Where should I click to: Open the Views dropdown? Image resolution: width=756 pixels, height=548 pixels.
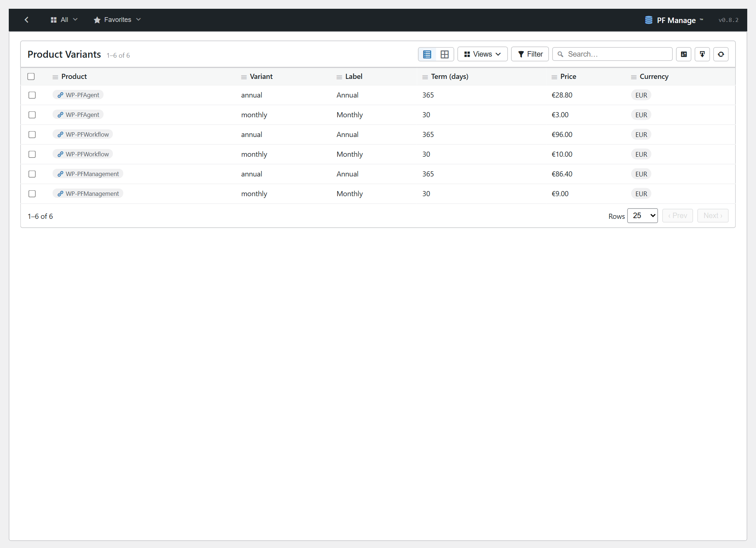(482, 54)
